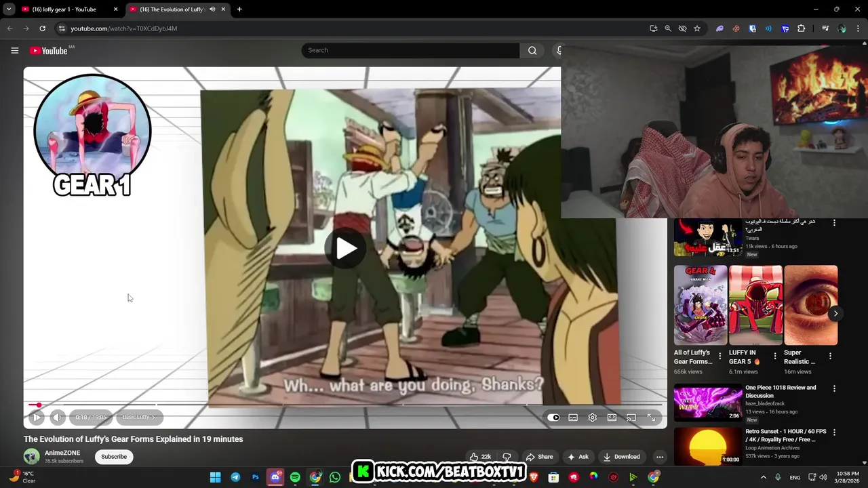The height and width of the screenshot is (488, 868).
Task: Open Spotify from taskbar
Action: [295, 477]
